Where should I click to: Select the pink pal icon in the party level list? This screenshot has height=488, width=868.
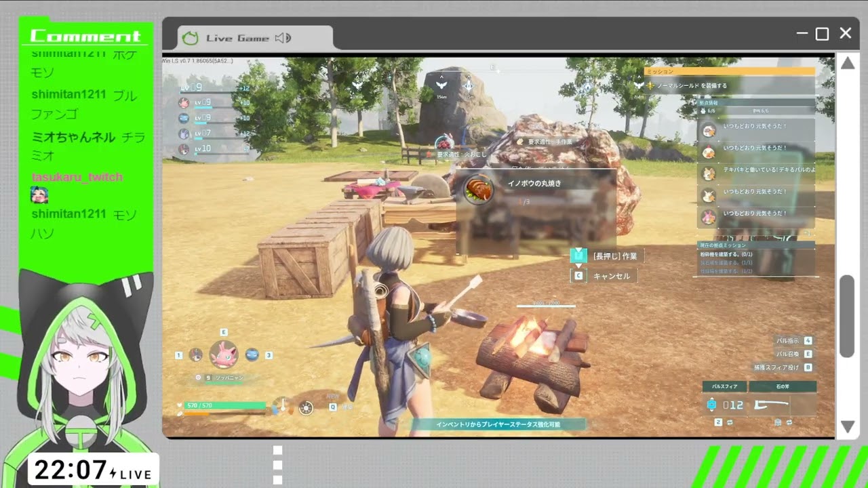pos(183,103)
